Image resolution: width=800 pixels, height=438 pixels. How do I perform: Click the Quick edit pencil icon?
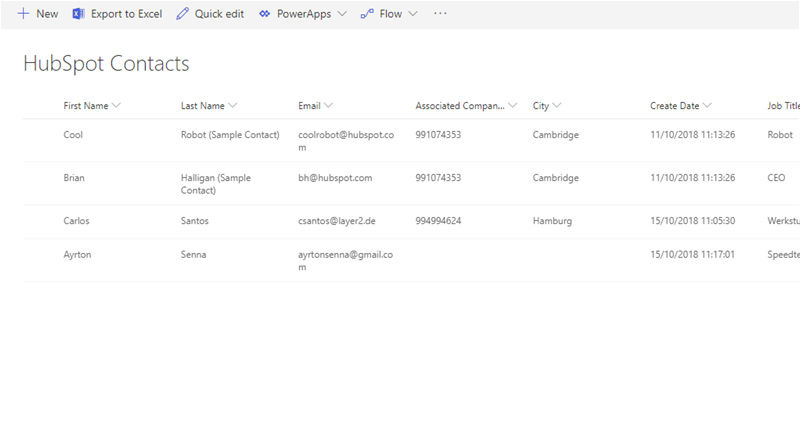coord(182,14)
